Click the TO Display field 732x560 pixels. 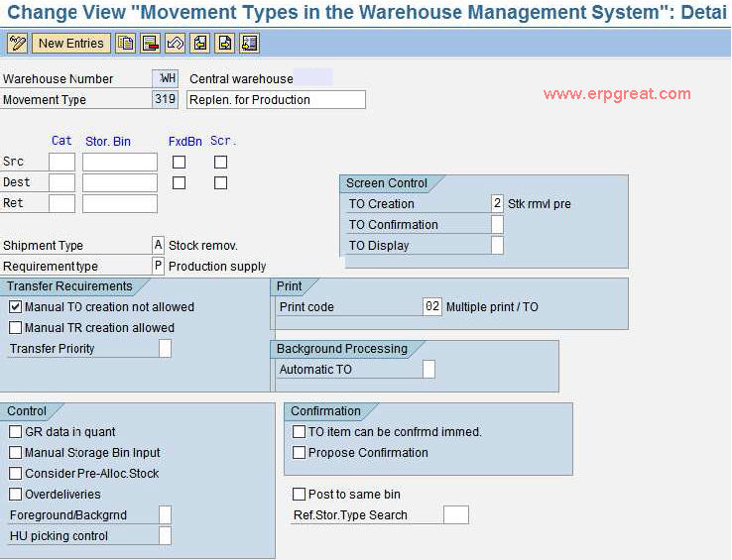pos(497,246)
